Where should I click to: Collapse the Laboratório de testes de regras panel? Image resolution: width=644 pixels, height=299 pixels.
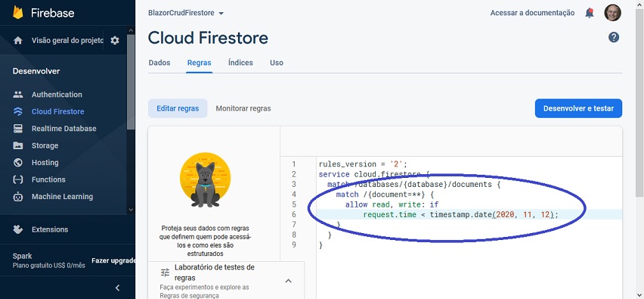coord(288,281)
